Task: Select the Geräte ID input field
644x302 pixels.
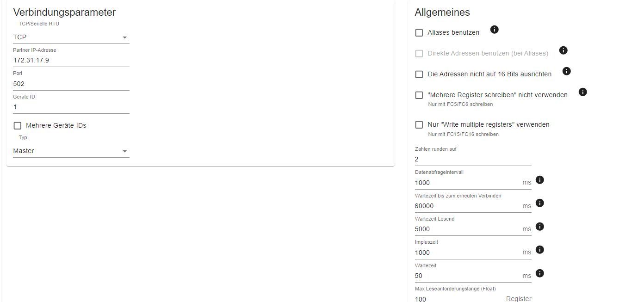Action: [x=71, y=107]
